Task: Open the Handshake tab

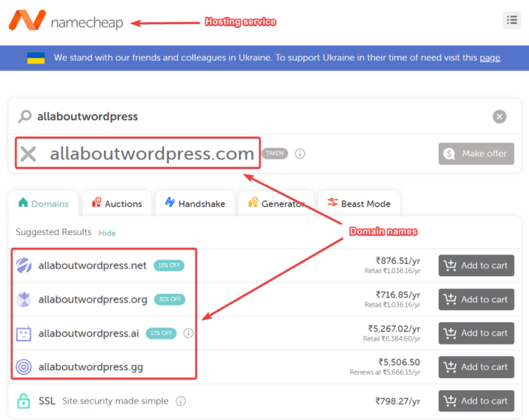Action: click(195, 204)
